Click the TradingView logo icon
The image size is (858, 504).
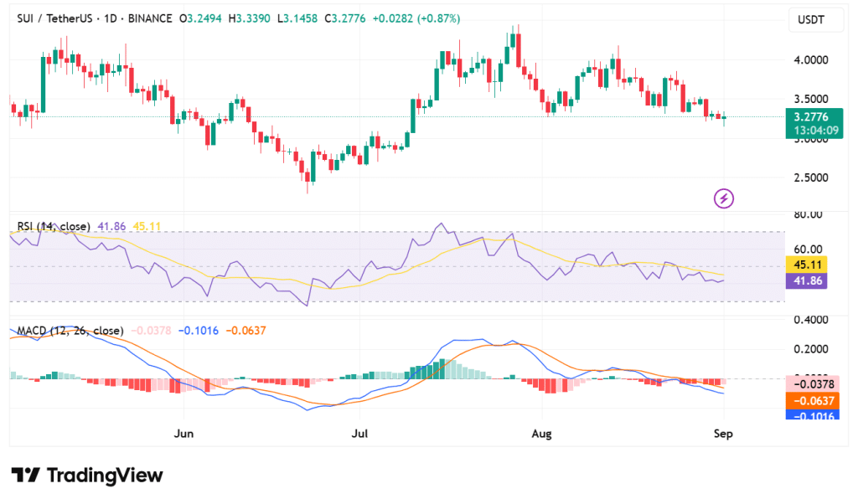(x=25, y=476)
